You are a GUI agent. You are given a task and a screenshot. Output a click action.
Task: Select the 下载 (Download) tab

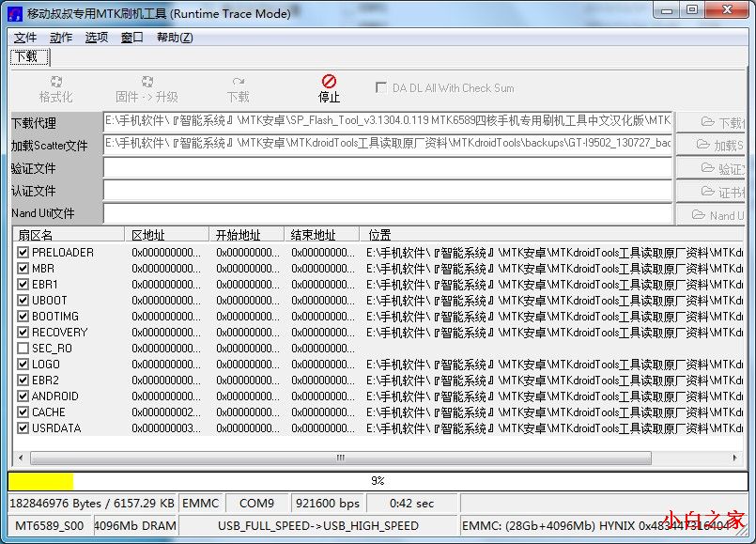[29, 57]
